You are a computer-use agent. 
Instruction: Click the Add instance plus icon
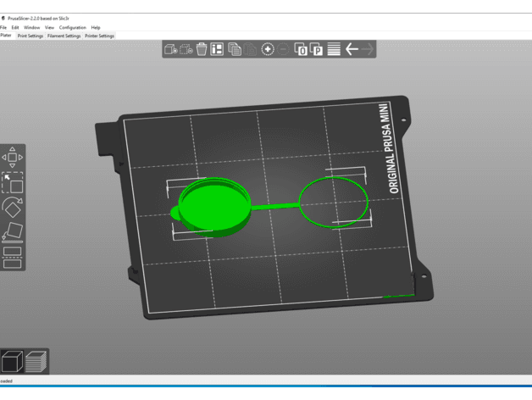click(268, 49)
